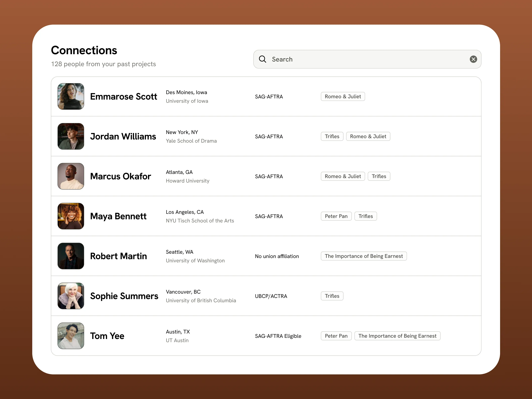The width and height of the screenshot is (532, 399).
Task: Click the Connections page heading
Action: click(x=84, y=51)
